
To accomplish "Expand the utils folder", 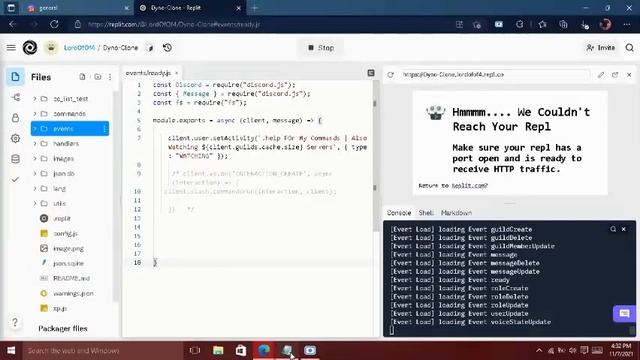I will pos(35,203).
